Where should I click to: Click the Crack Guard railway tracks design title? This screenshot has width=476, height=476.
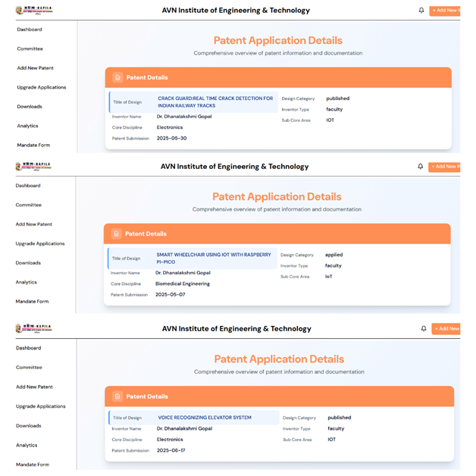click(215, 102)
